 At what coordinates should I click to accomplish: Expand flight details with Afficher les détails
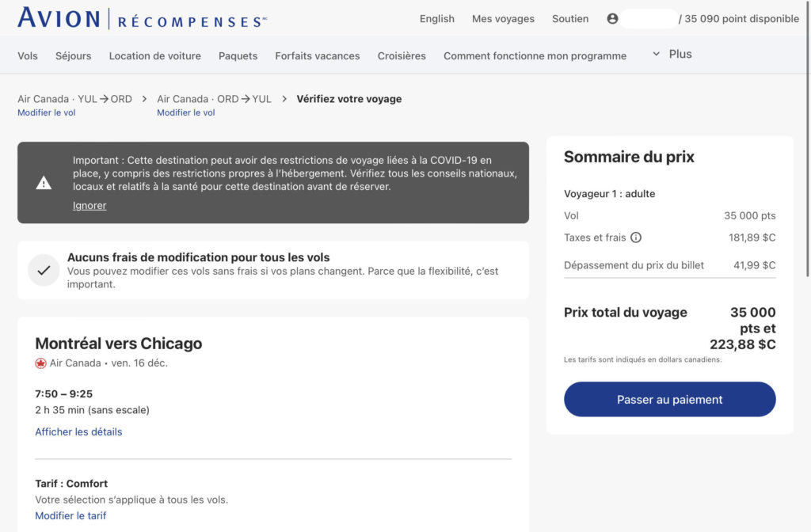pos(78,432)
